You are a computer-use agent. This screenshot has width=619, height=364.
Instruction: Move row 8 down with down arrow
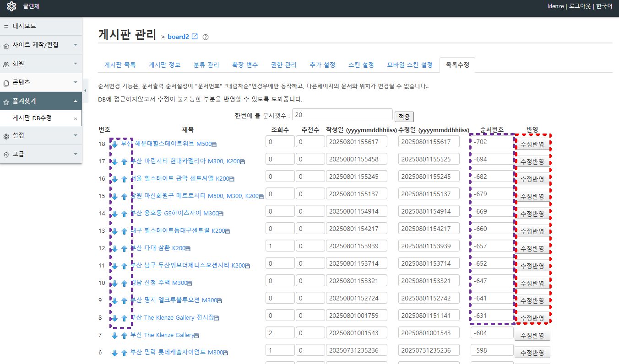pyautogui.click(x=115, y=318)
